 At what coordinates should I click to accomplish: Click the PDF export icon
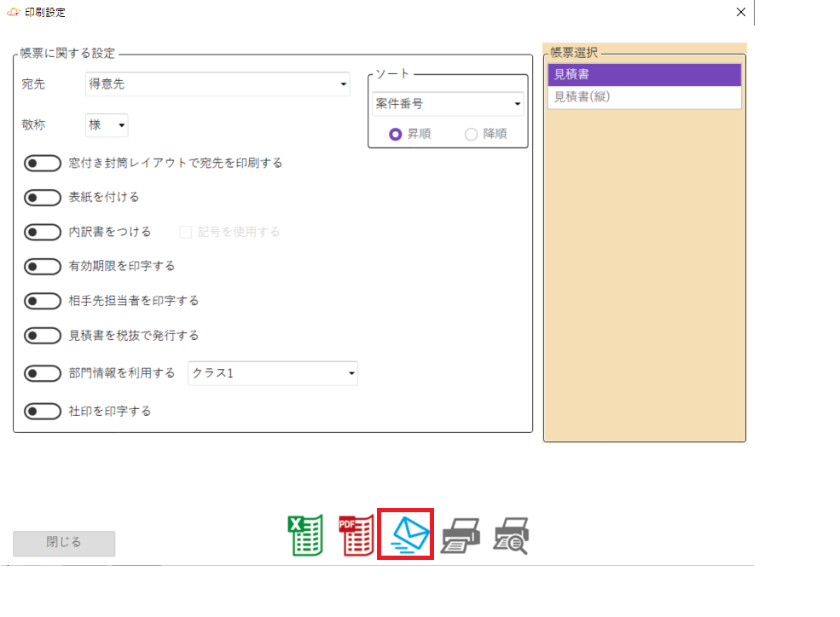coord(356,535)
